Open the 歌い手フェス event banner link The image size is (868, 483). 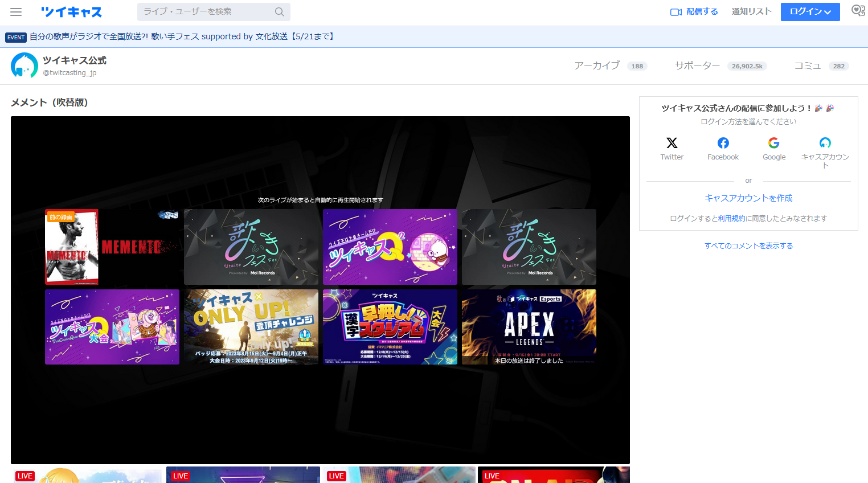[x=183, y=36]
